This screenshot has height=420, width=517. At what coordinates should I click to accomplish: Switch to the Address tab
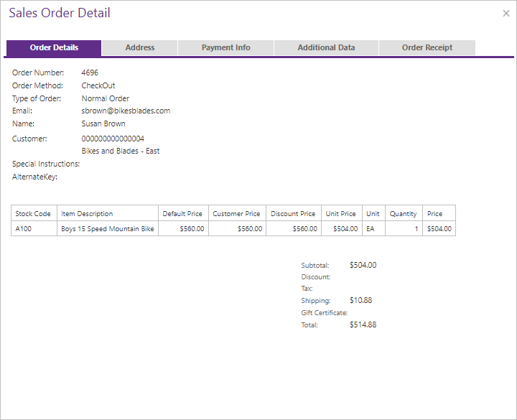tap(140, 48)
